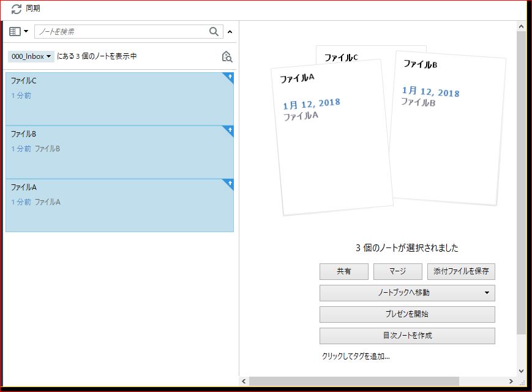Click the horizontal scrollbar left arrow
Viewport: 532px width, 392px height.
coord(244,381)
